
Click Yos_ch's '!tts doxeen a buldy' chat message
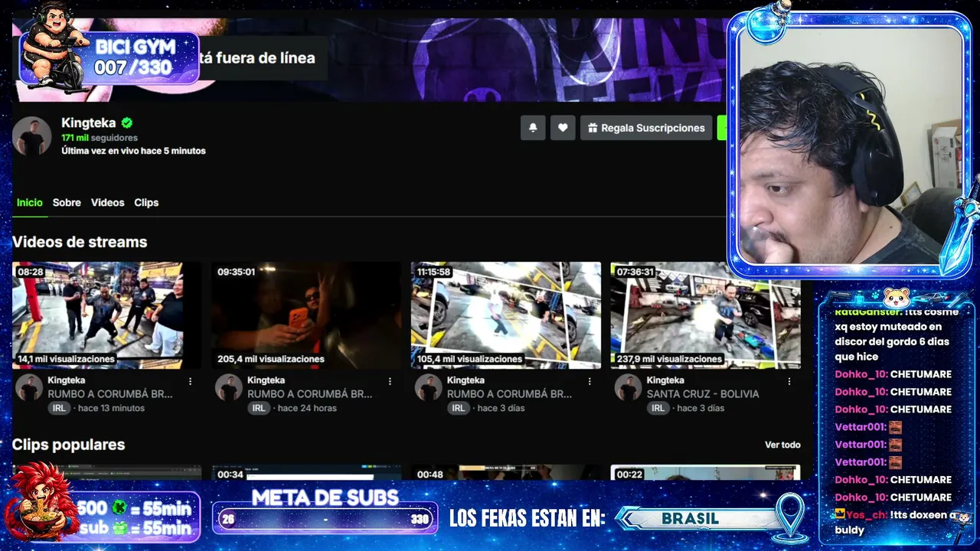[896, 522]
